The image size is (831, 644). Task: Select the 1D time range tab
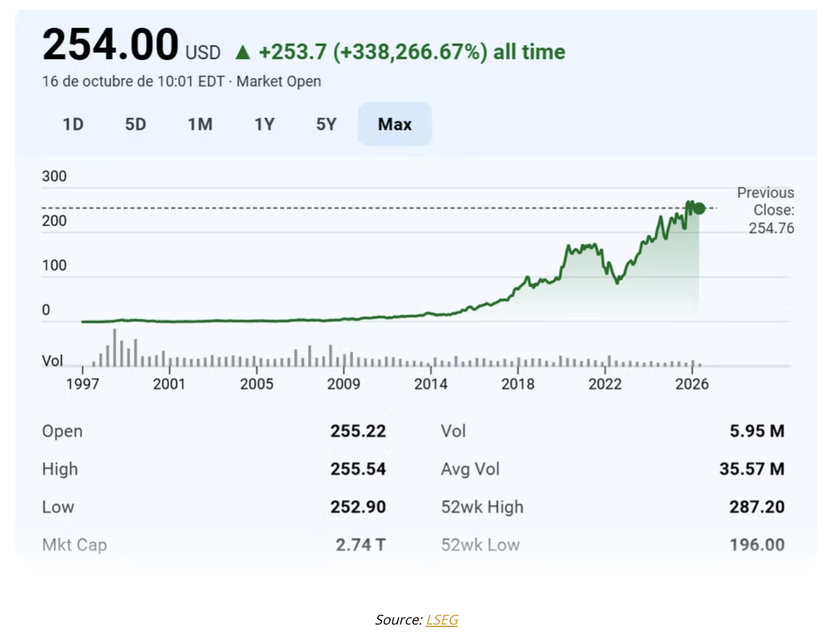(x=73, y=125)
